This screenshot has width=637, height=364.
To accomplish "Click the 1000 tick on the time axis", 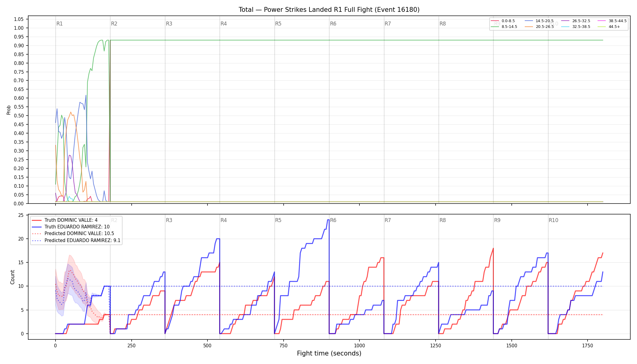I will click(359, 345).
